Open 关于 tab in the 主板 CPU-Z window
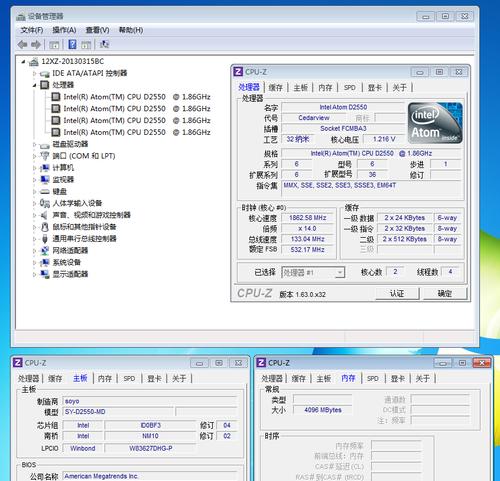 pos(179,378)
